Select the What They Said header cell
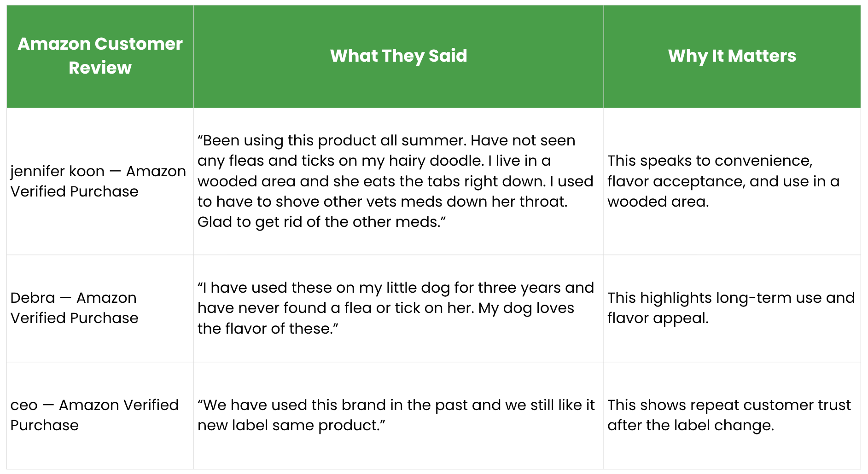868x474 pixels. point(398,56)
